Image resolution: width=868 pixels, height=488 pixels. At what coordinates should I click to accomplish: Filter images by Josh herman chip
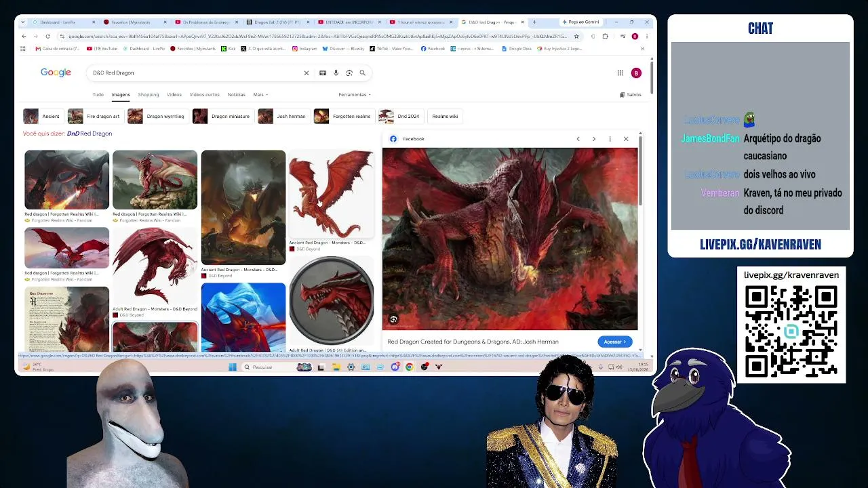(x=283, y=117)
